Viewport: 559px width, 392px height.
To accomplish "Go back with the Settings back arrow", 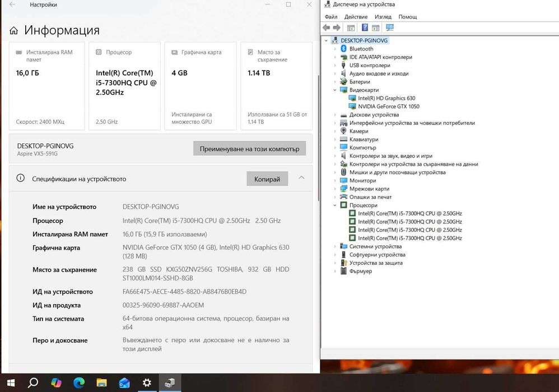I will pos(12,4).
